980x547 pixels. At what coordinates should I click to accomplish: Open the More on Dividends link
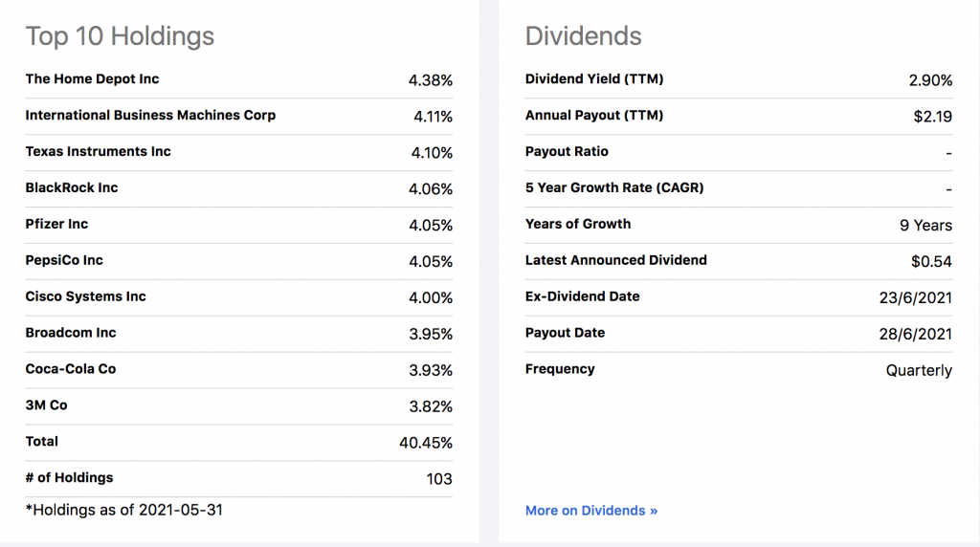(591, 511)
